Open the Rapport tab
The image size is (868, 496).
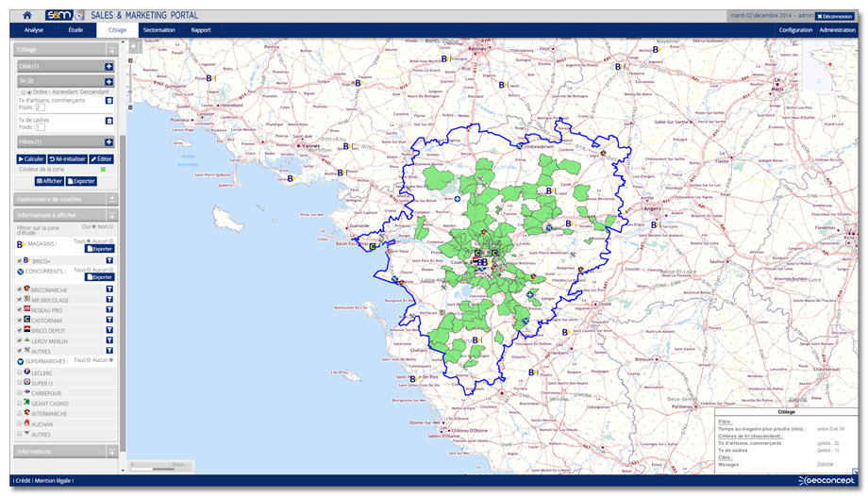click(x=201, y=30)
